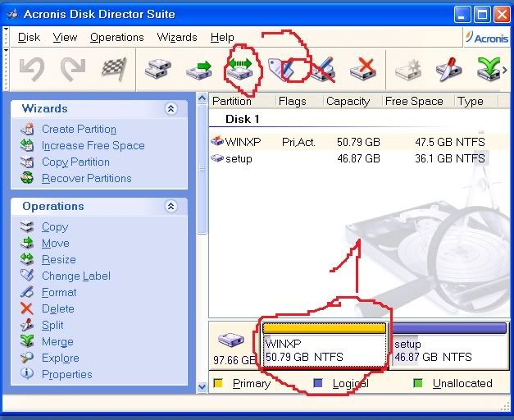Viewport: 514px width, 420px height.
Task: Click the Change Label operation link
Action: [76, 276]
